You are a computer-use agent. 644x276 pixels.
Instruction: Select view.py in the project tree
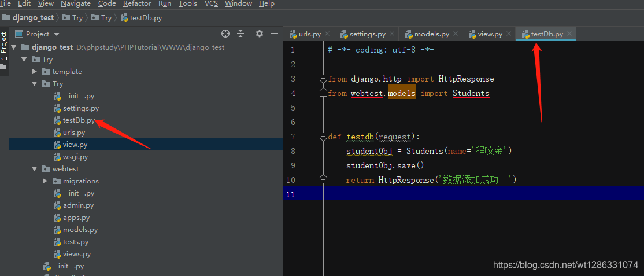click(75, 145)
